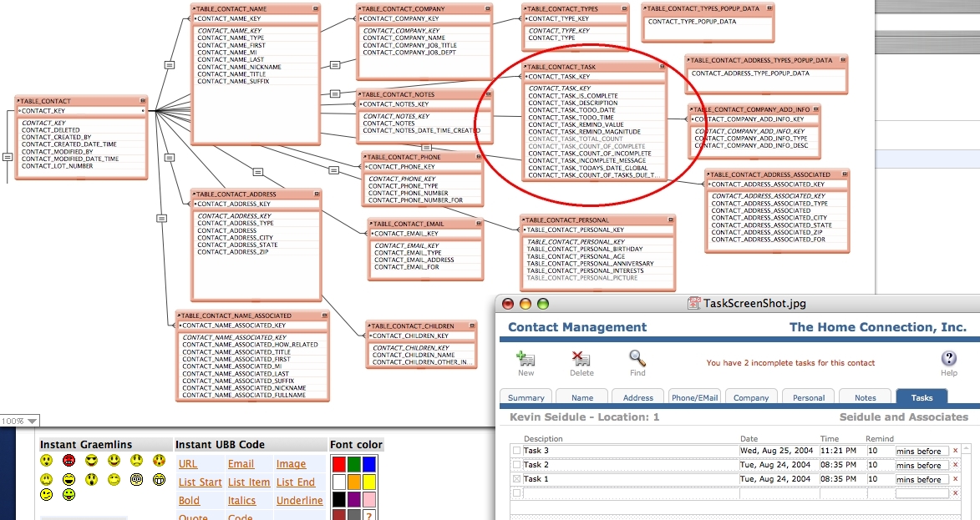Collapse the TABLE_CONTACT_EMAIL box with its header toggle
980x520 pixels.
(x=479, y=223)
